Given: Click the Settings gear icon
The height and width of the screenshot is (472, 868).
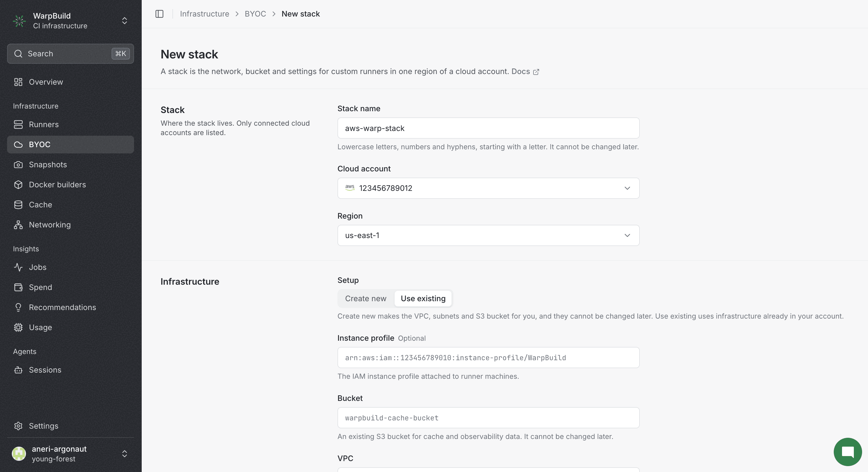Looking at the screenshot, I should (18, 426).
